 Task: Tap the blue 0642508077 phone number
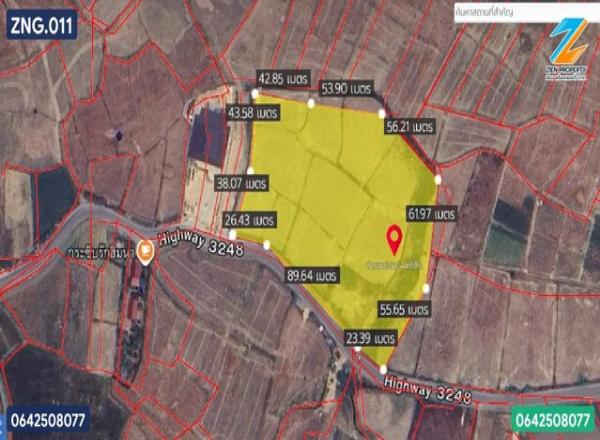pos(48,420)
